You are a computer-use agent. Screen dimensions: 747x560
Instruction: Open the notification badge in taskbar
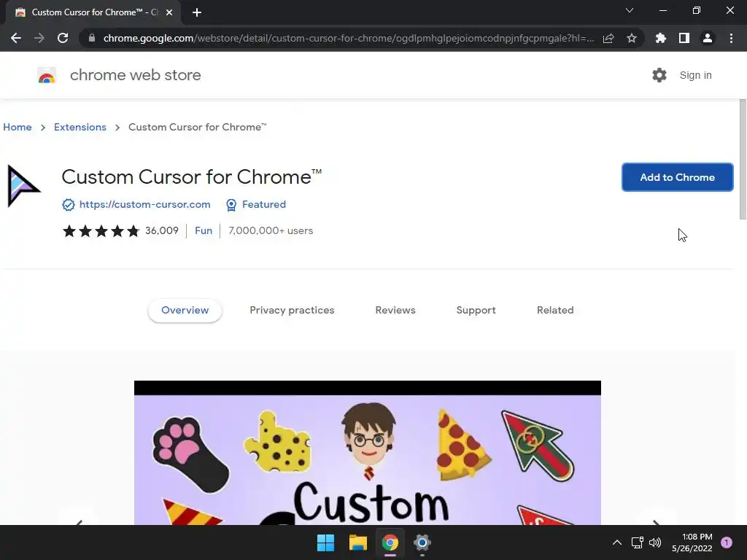[726, 542]
